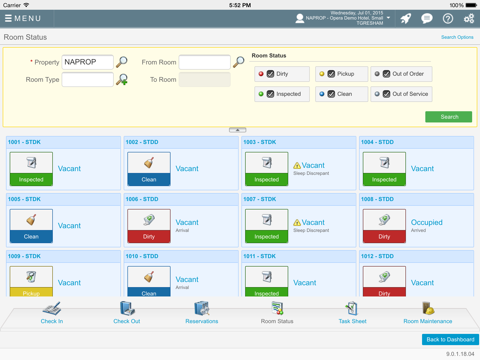Click the Room Type field

pos(87,80)
